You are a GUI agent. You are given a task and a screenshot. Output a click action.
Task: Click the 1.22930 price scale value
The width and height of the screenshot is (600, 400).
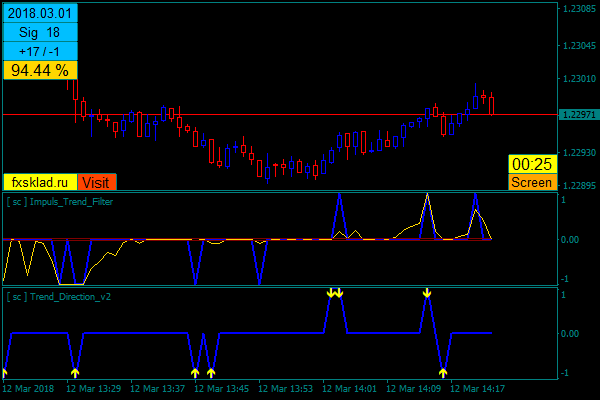579,153
